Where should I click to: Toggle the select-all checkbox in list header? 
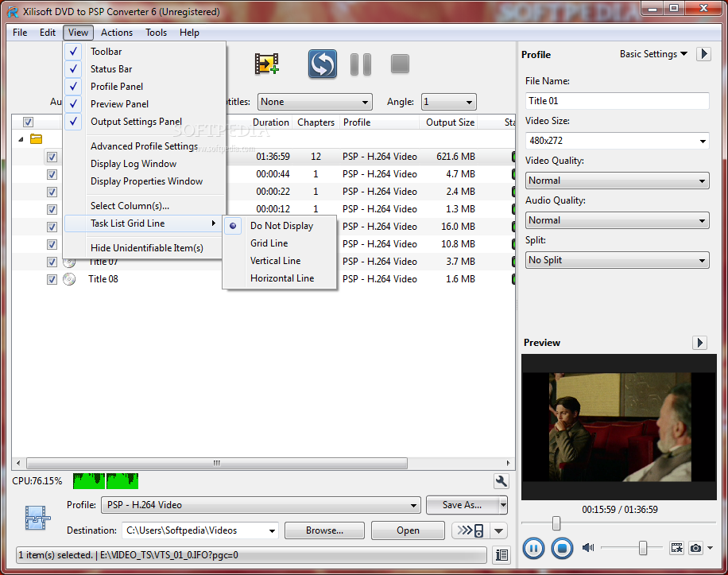[29, 122]
